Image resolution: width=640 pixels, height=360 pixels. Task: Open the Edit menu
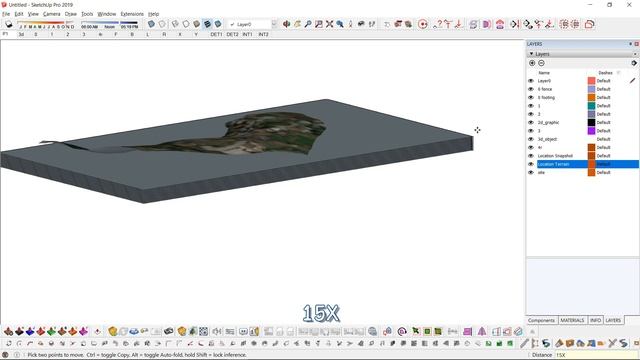(x=19, y=14)
